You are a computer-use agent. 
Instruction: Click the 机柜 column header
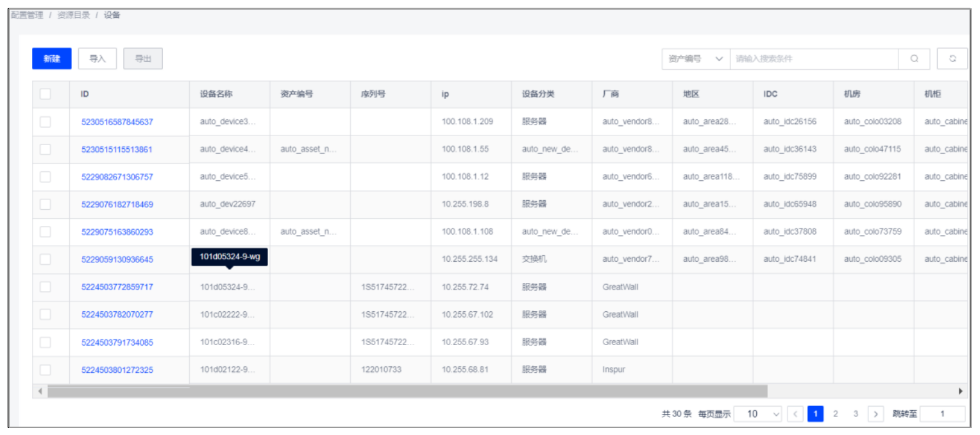[x=941, y=94]
